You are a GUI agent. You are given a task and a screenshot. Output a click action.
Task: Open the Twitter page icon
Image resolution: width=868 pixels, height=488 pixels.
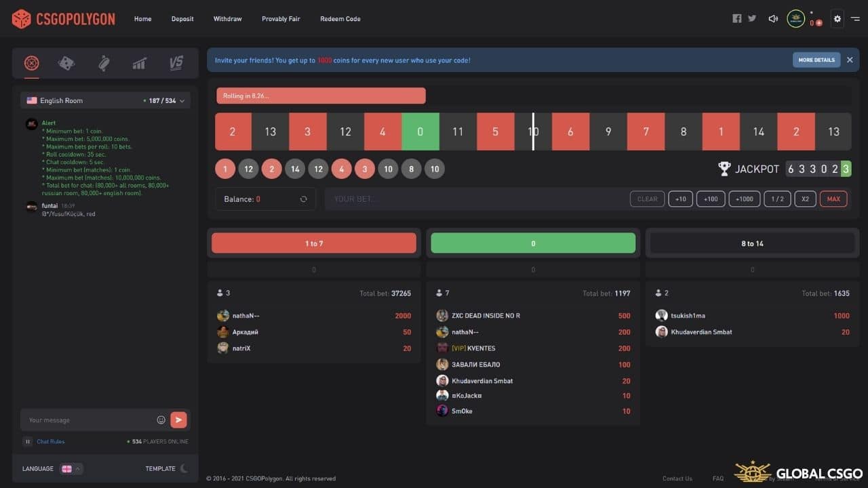752,19
